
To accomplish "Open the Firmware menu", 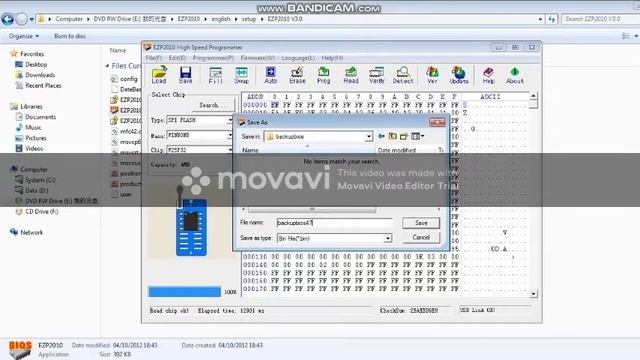I will pyautogui.click(x=258, y=58).
